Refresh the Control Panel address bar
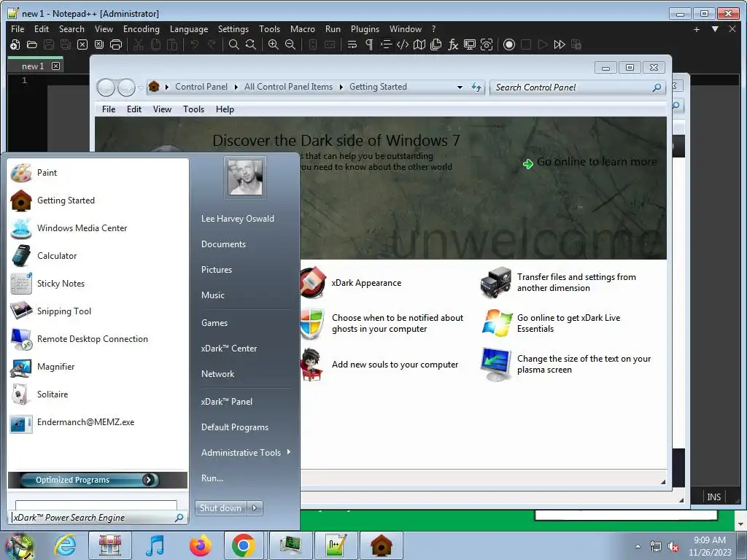The width and height of the screenshot is (747, 560). [476, 87]
